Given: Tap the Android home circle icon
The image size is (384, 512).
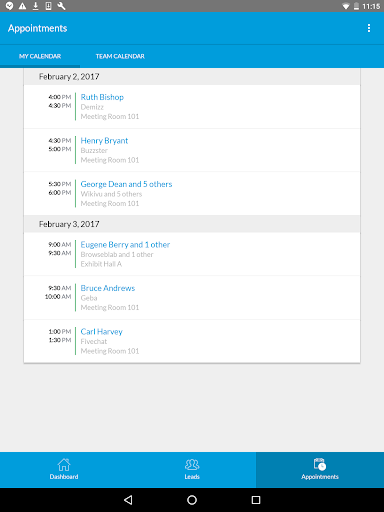Looking at the screenshot, I should tap(192, 500).
